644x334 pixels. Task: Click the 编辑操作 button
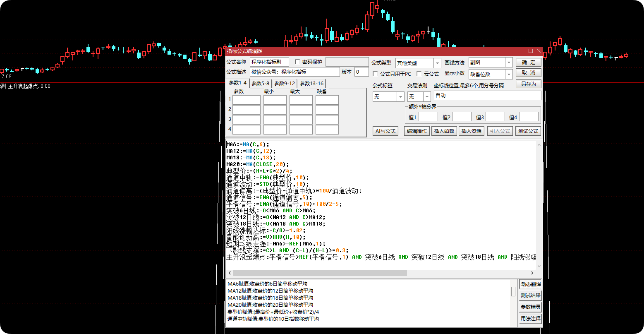[417, 131]
